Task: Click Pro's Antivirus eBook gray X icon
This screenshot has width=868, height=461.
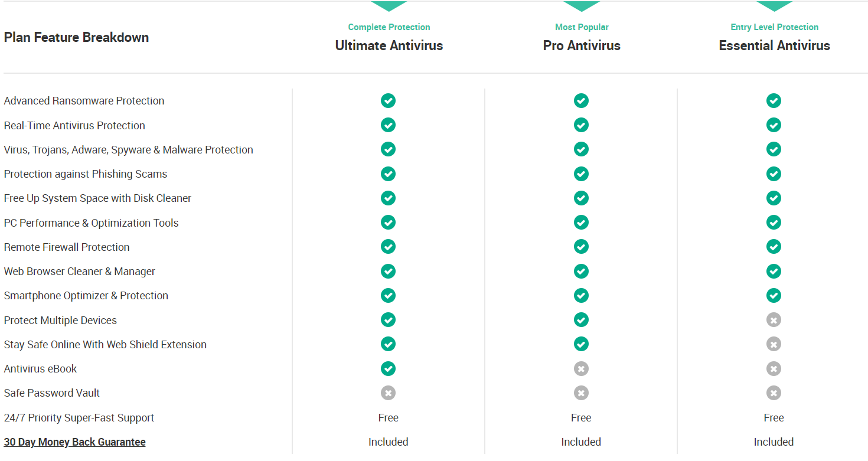Action: pyautogui.click(x=581, y=369)
